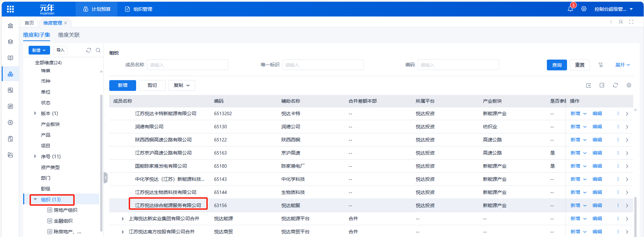Expand the 版本 (1) tree node

[35, 113]
